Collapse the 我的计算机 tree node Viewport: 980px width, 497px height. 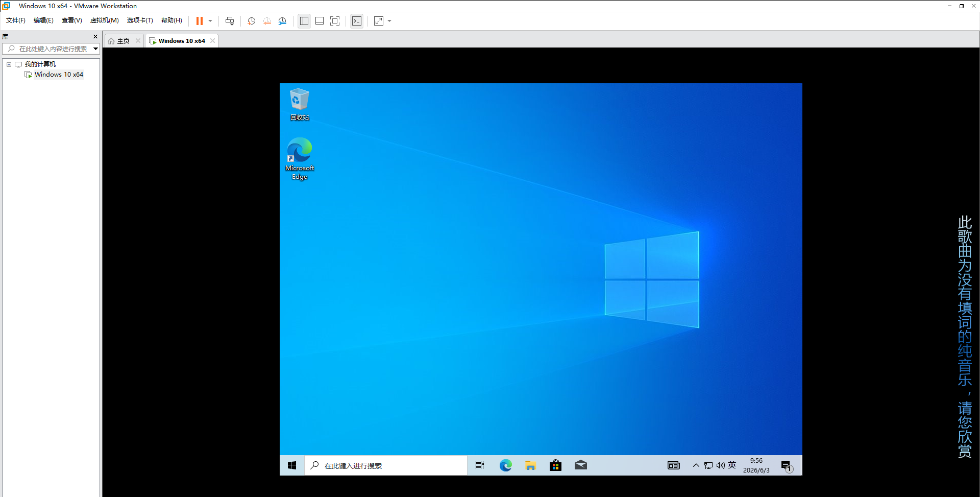click(9, 64)
